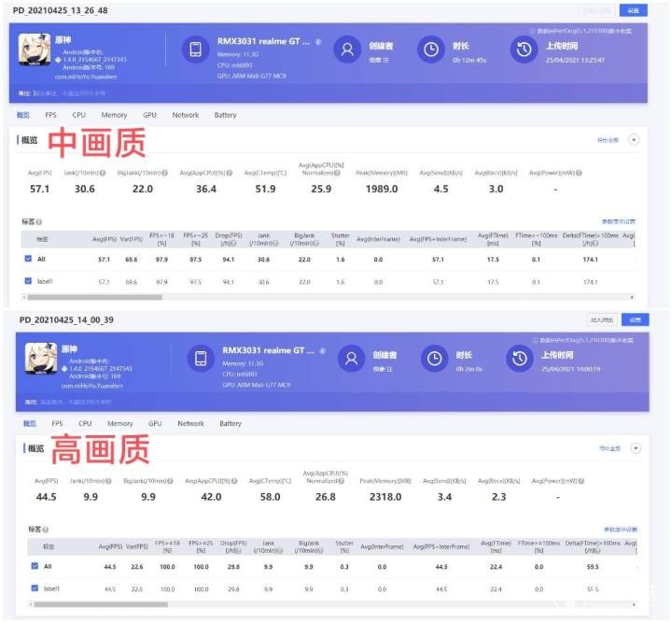
Task: Open the GPU tab in 13_26_48 report
Action: (149, 115)
